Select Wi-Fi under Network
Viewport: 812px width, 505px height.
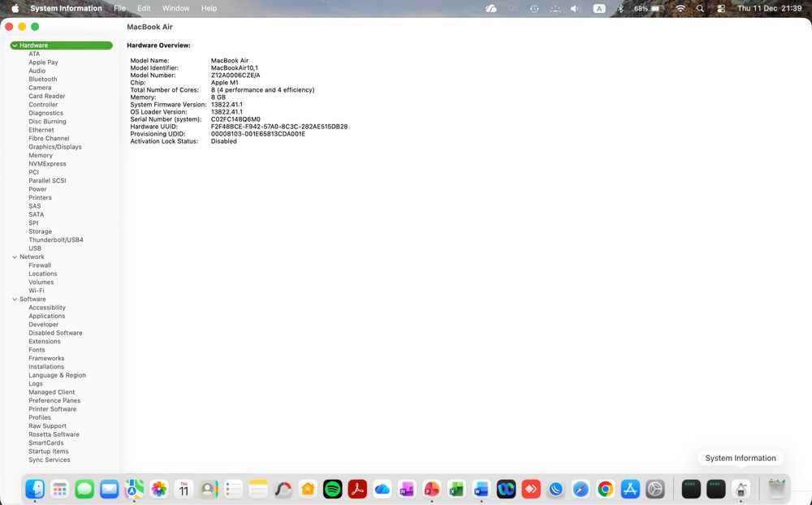point(37,291)
